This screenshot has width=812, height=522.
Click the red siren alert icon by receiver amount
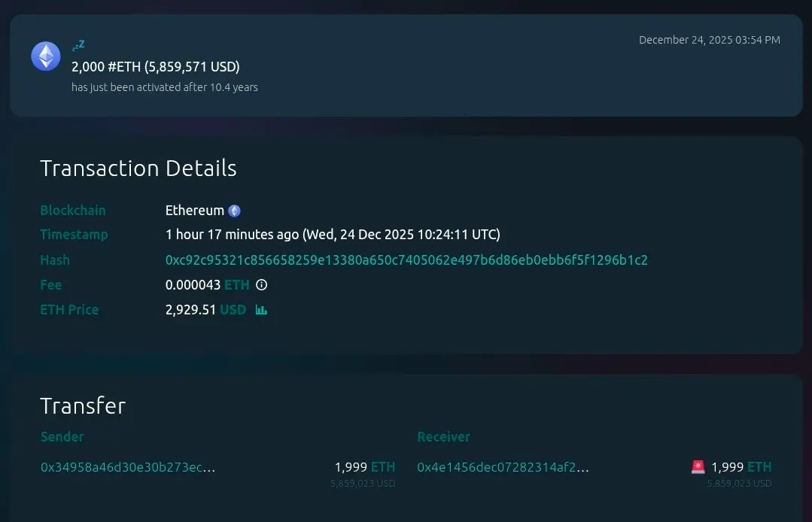point(698,467)
